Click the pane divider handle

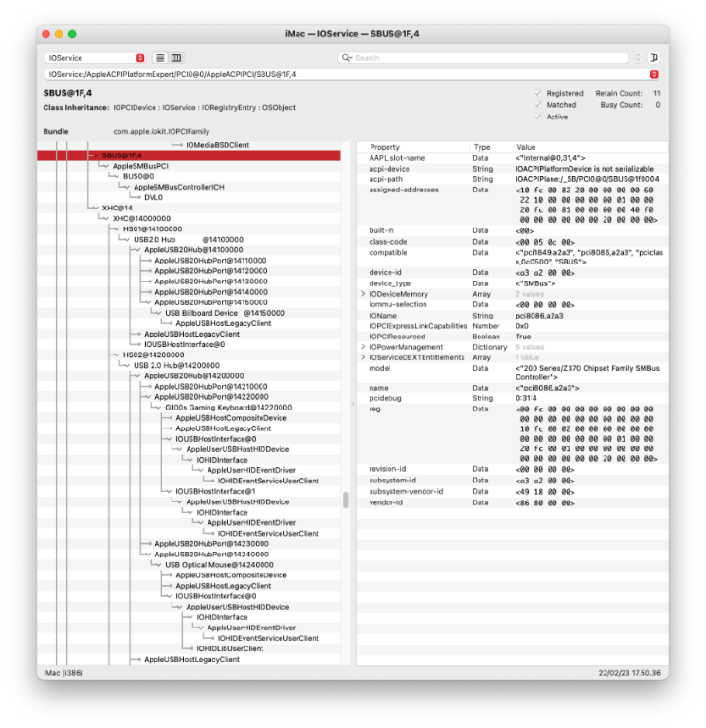tap(353, 404)
